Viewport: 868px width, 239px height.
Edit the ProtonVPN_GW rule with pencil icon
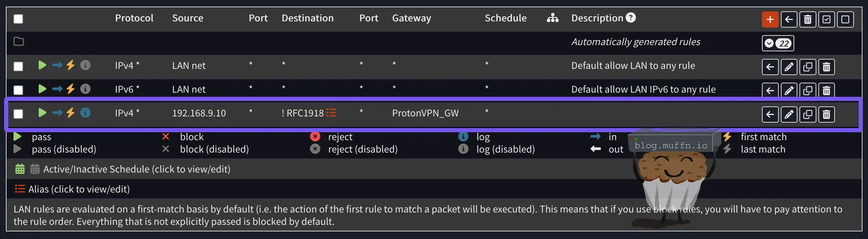click(789, 114)
